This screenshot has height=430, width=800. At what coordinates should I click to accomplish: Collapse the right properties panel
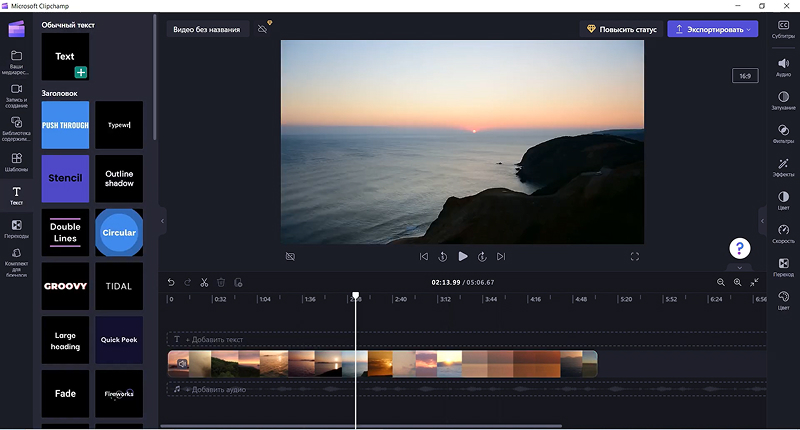(x=762, y=221)
